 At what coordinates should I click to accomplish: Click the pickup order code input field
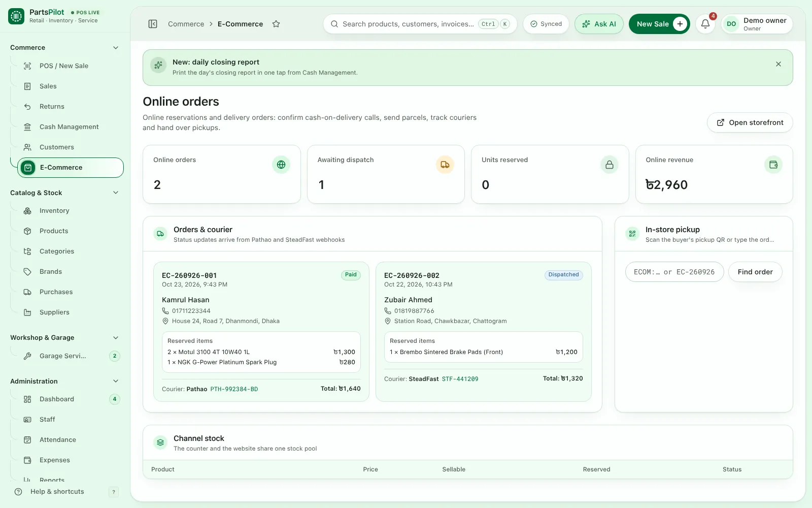(x=674, y=272)
